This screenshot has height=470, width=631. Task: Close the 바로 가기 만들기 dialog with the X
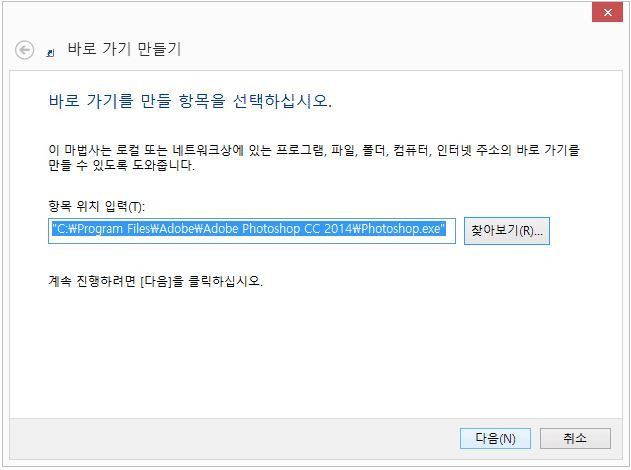point(607,12)
